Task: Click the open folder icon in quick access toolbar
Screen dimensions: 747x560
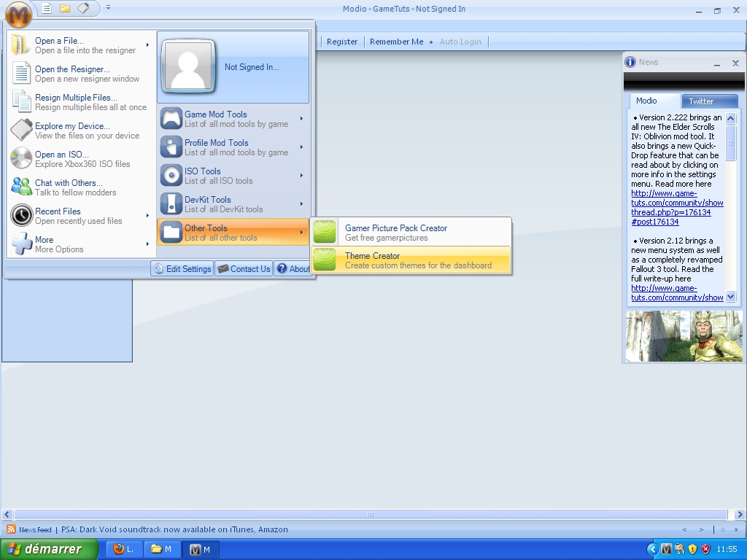Action: pos(65,8)
